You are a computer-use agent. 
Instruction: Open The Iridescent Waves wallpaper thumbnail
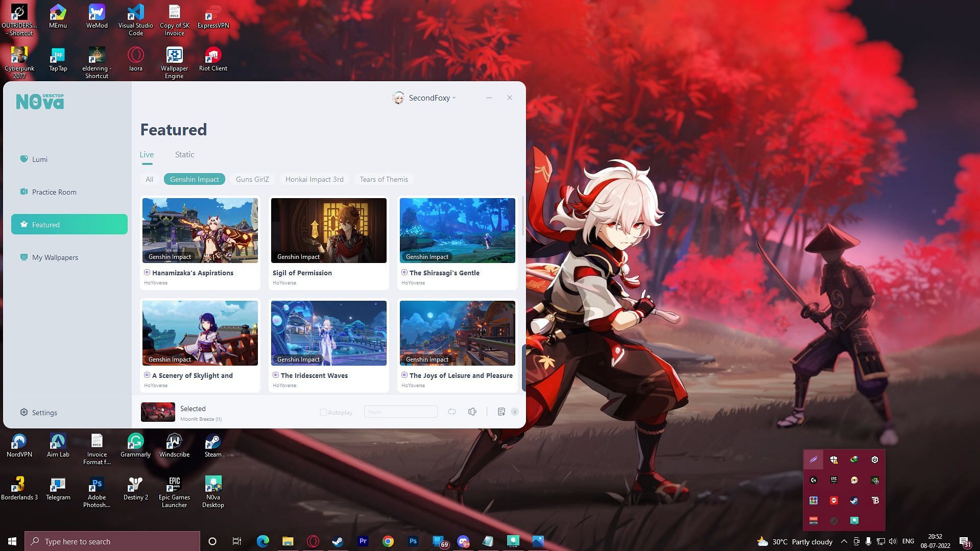click(329, 333)
